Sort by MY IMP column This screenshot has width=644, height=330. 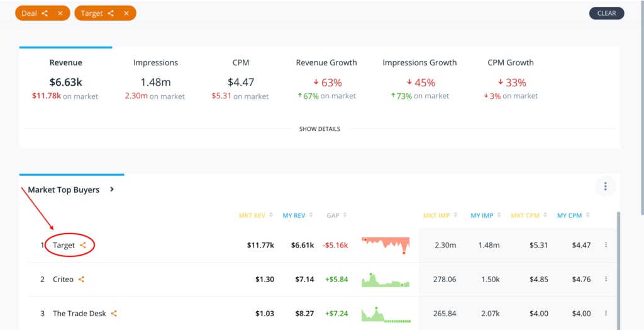click(486, 215)
